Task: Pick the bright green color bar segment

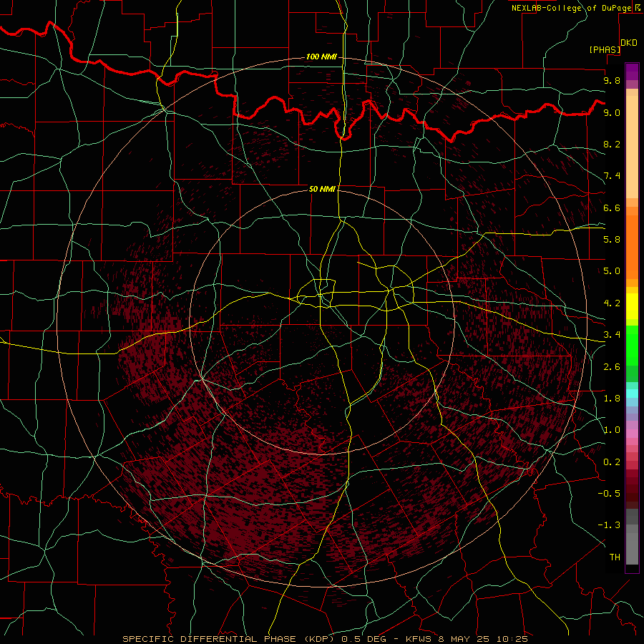Action: pyautogui.click(x=632, y=345)
